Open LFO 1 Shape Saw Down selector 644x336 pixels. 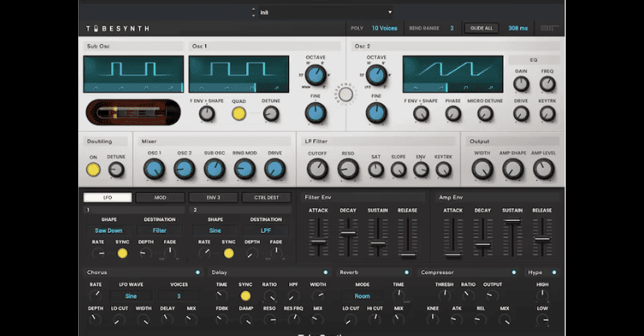[109, 231]
